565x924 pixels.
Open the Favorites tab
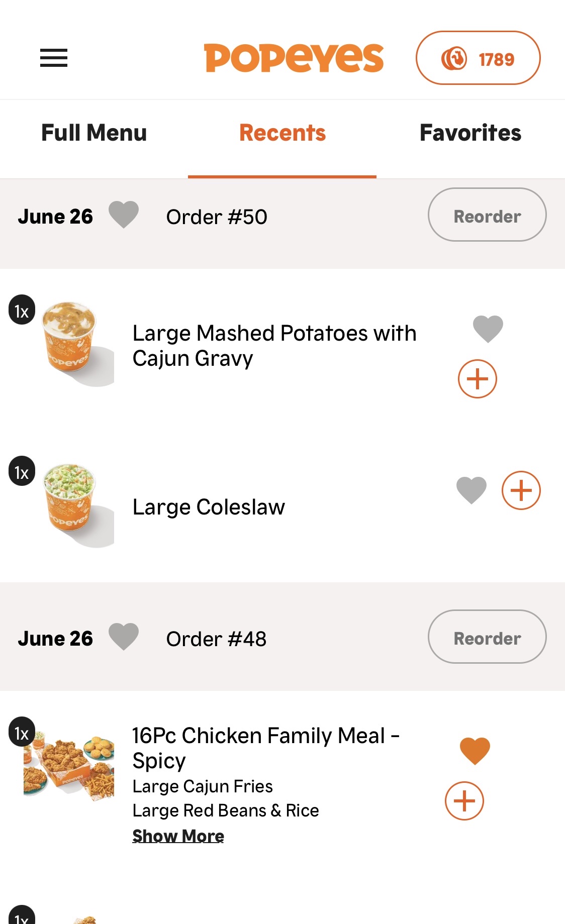point(470,133)
